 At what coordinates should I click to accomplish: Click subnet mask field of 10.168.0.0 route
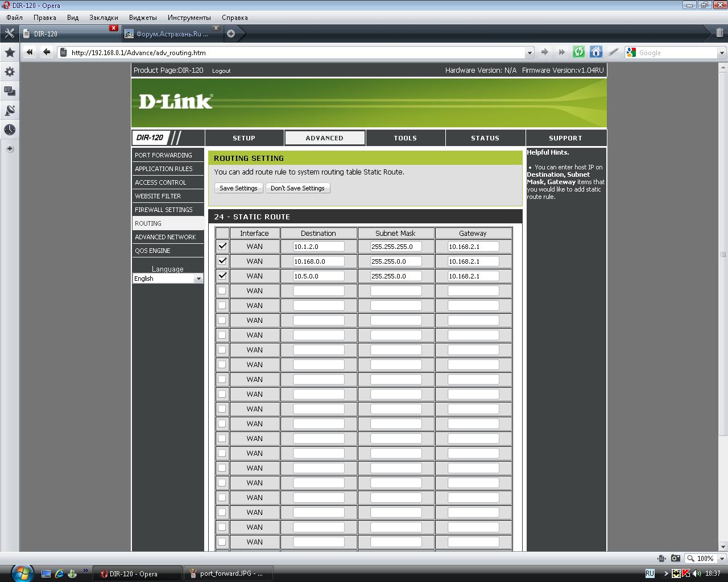tap(396, 261)
